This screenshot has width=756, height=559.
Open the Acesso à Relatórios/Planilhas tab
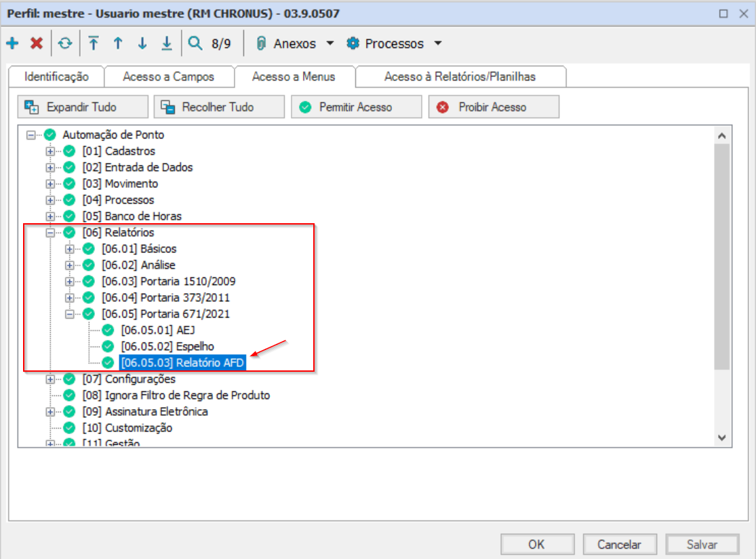(x=460, y=77)
